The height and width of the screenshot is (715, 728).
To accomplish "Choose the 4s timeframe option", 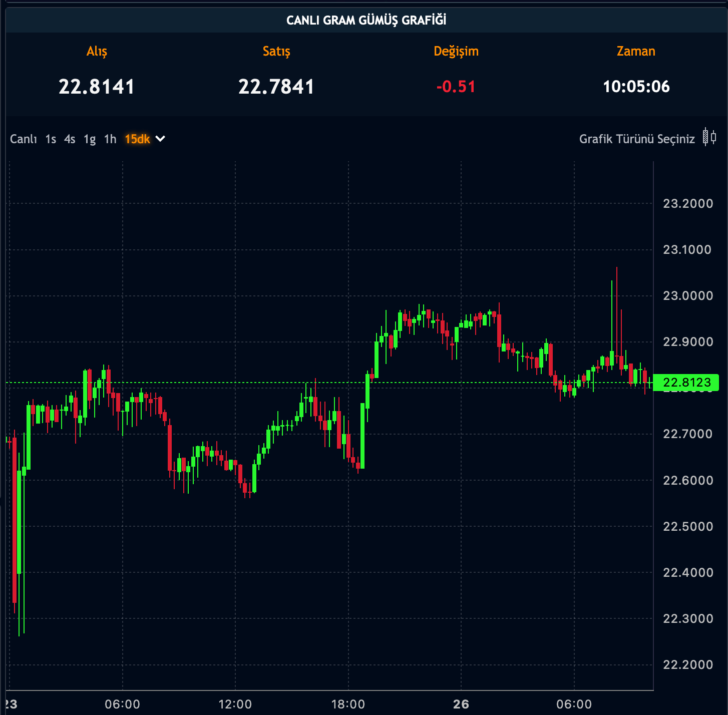I will (x=70, y=139).
